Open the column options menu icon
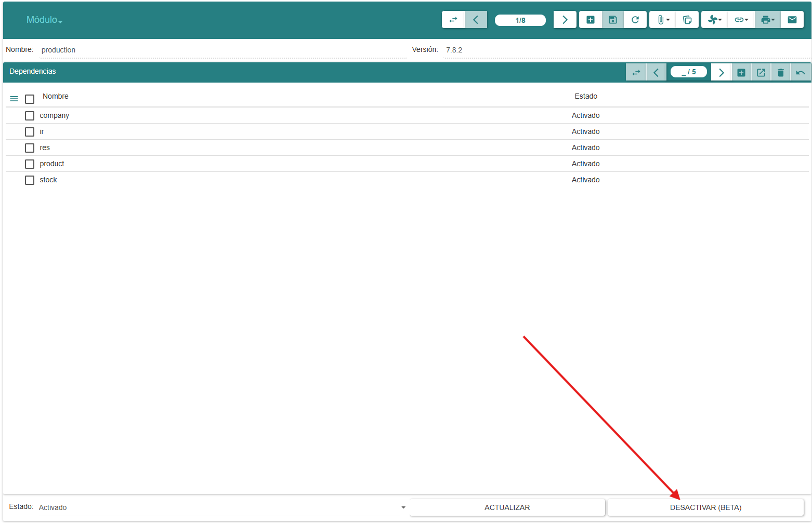The width and height of the screenshot is (812, 523). [x=14, y=99]
